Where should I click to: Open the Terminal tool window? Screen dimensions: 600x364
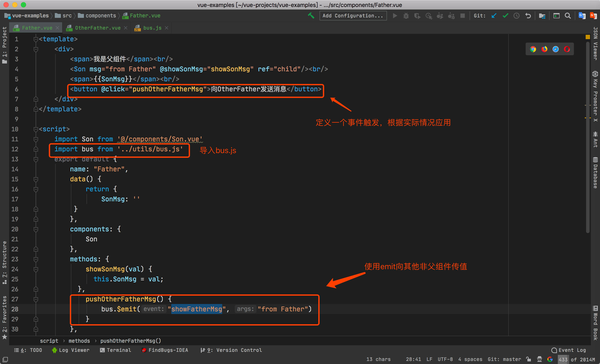coord(115,350)
